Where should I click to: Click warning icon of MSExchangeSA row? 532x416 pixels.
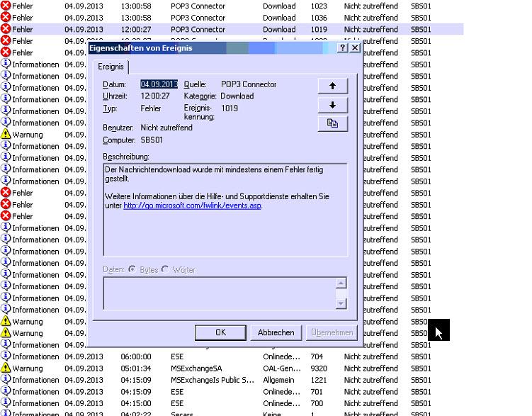point(6,368)
